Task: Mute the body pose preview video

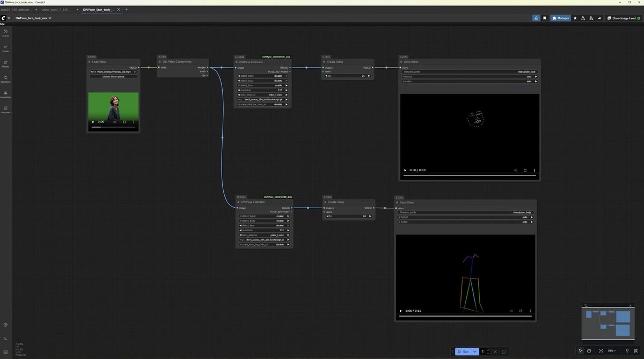Action: click(511, 311)
